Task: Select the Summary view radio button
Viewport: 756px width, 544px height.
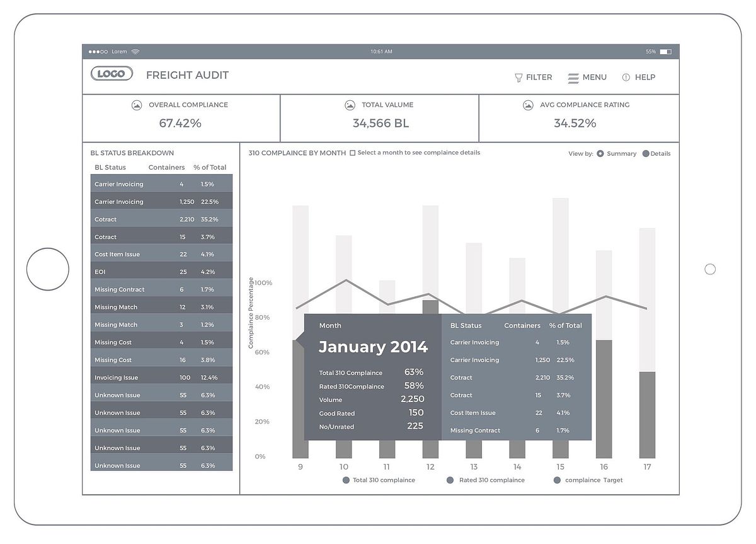Action: (600, 153)
